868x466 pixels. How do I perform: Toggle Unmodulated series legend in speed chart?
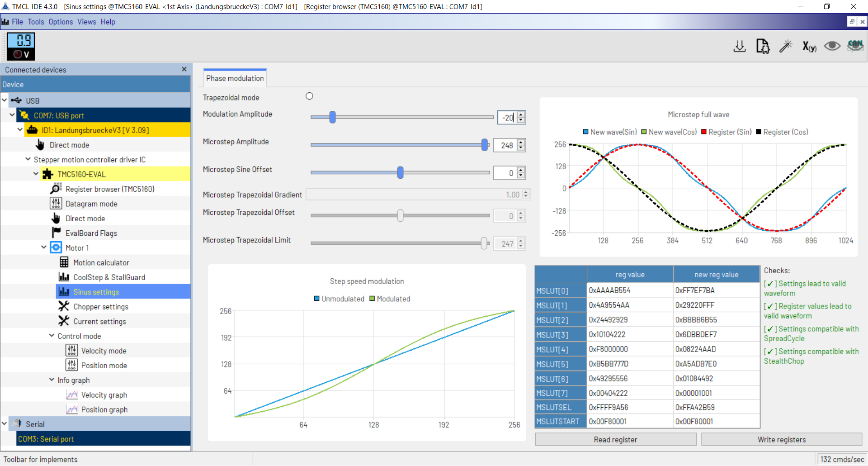[339, 299]
